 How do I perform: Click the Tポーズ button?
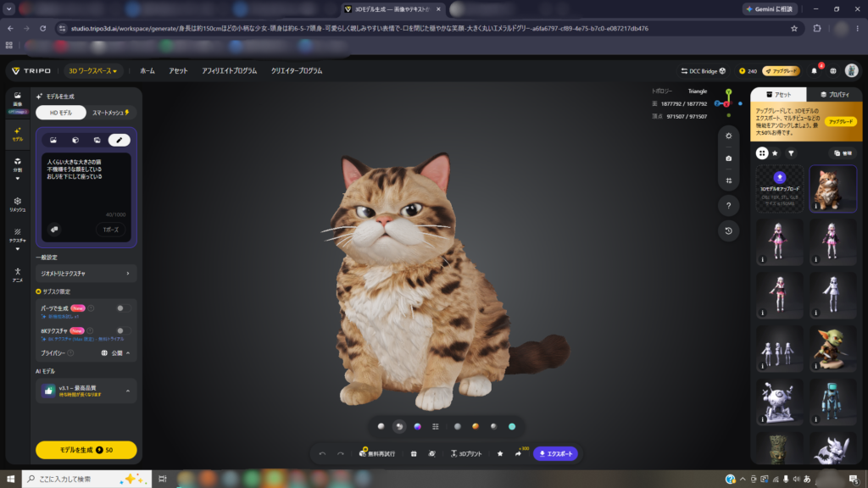(111, 230)
